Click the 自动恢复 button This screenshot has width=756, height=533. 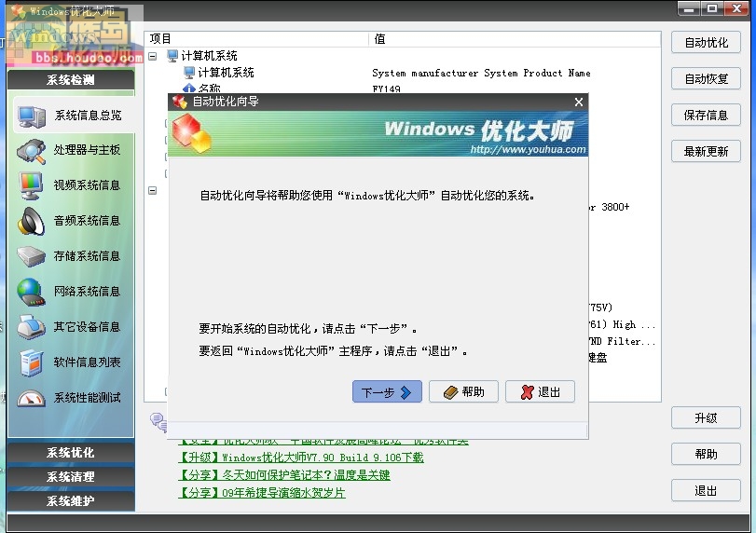706,78
